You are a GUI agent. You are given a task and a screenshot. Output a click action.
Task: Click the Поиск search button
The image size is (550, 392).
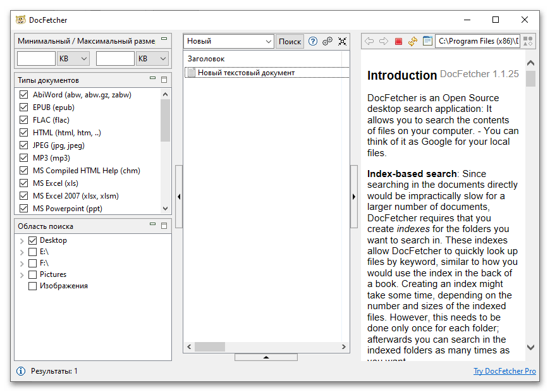click(x=290, y=41)
